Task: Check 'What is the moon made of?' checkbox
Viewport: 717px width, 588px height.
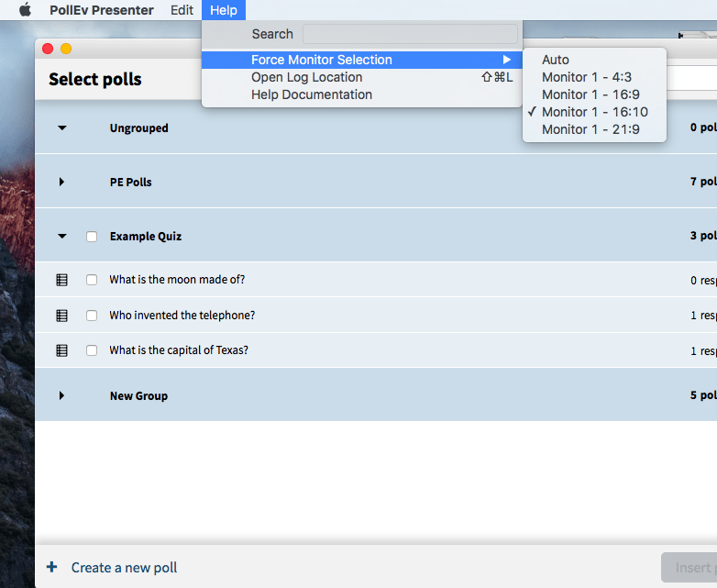Action: pos(92,280)
